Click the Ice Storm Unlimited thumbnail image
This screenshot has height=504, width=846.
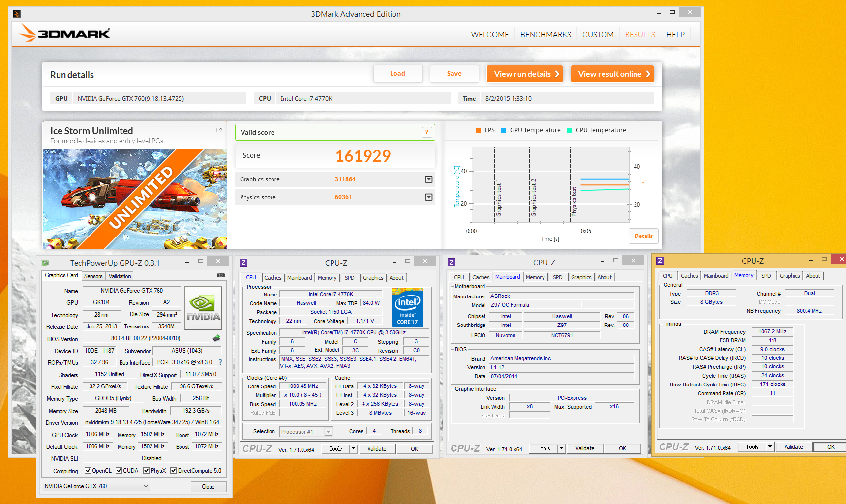(135, 199)
